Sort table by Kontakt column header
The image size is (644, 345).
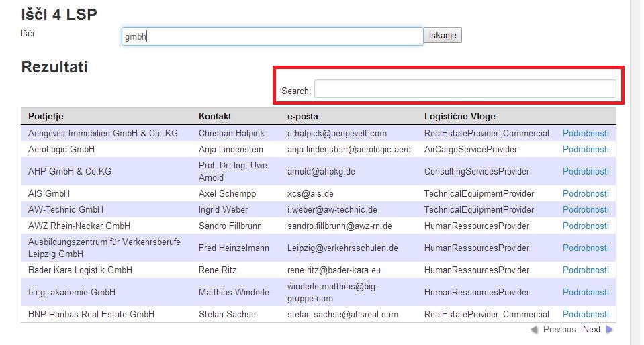coord(215,117)
